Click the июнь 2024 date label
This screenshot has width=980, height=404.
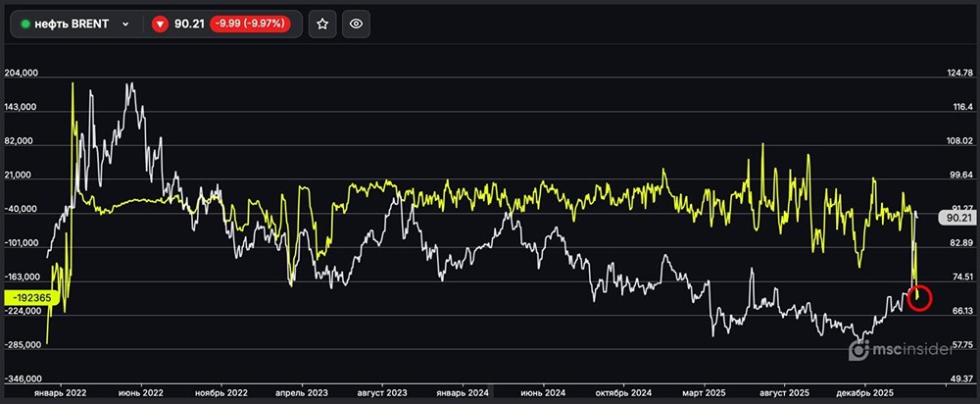543,393
